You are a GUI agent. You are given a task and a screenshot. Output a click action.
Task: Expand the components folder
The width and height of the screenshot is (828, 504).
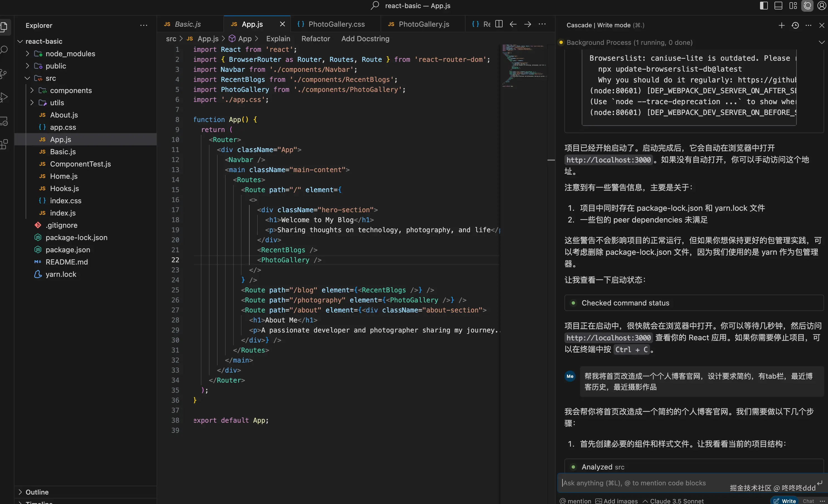pyautogui.click(x=70, y=90)
